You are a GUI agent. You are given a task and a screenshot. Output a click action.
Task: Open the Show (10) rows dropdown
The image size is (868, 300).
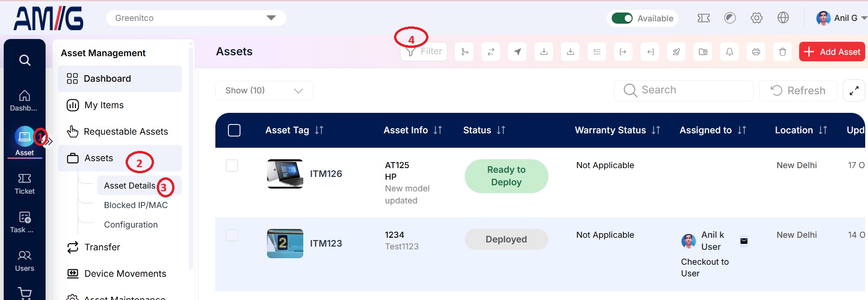point(264,91)
